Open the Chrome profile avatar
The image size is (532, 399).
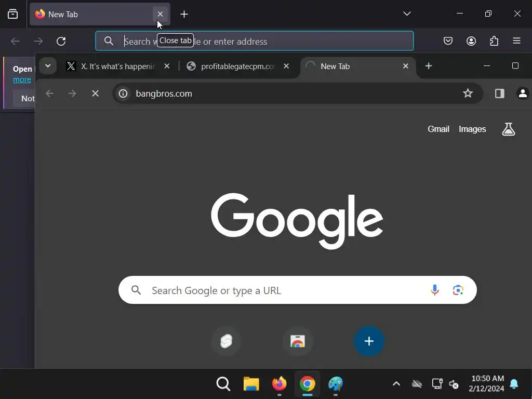[x=523, y=94]
